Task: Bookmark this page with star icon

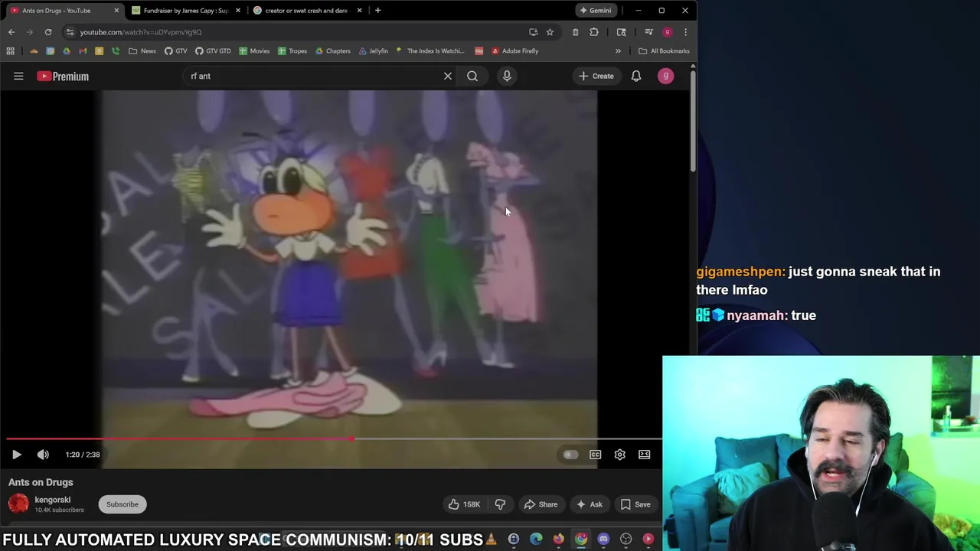Action: [550, 32]
